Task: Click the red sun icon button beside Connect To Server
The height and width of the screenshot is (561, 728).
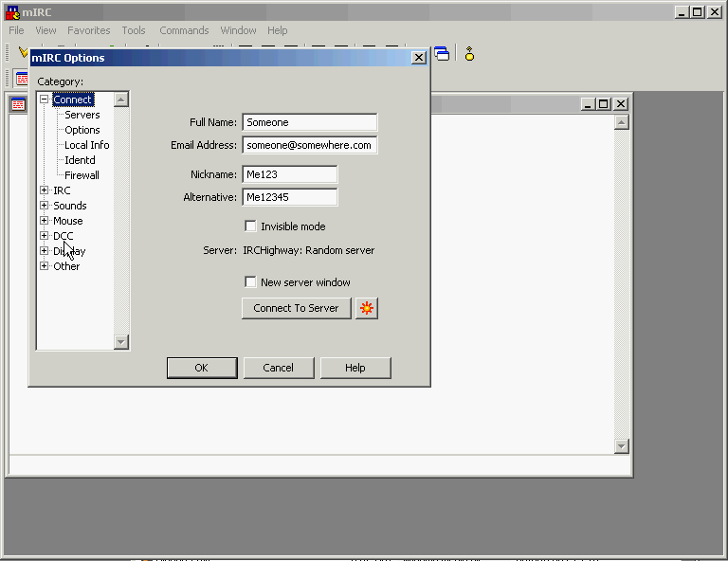Action: click(x=367, y=308)
